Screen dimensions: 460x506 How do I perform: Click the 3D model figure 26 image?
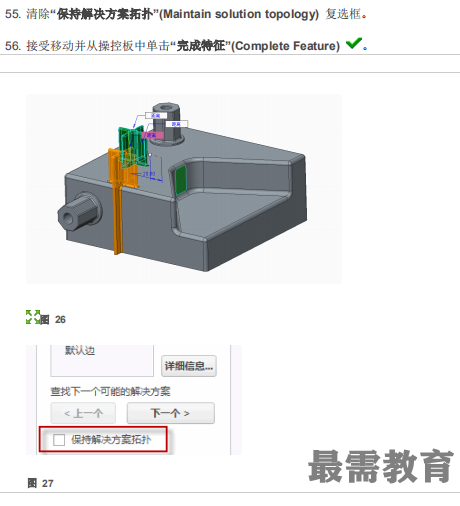coord(184,189)
